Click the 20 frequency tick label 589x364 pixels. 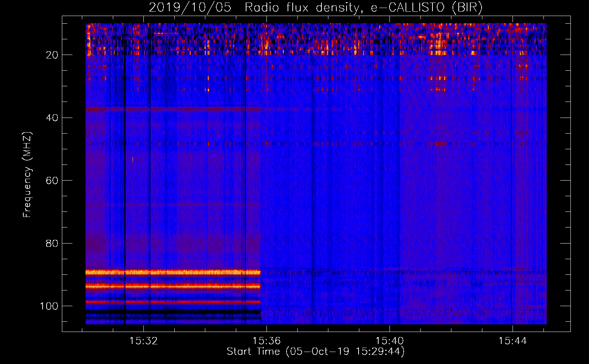(x=52, y=55)
